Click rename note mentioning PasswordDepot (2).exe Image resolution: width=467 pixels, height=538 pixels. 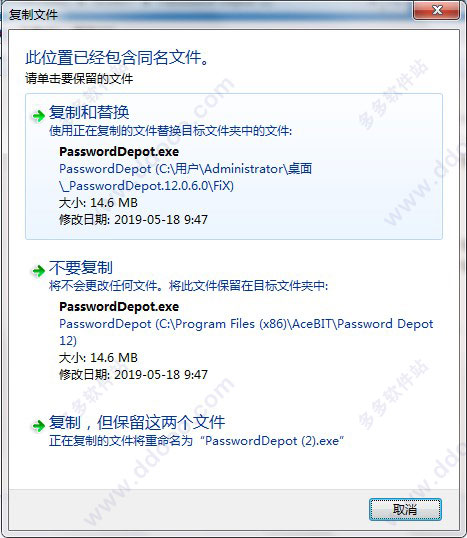[197, 441]
